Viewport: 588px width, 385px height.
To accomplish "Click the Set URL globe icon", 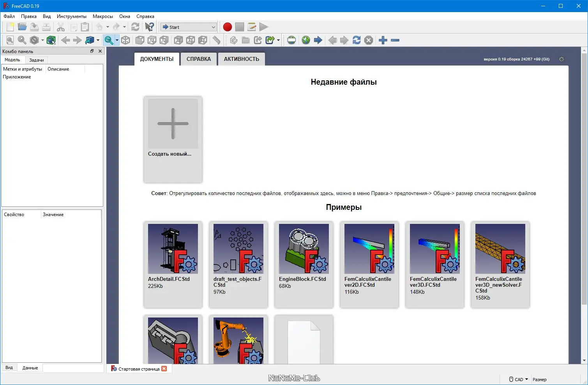I will click(291, 40).
